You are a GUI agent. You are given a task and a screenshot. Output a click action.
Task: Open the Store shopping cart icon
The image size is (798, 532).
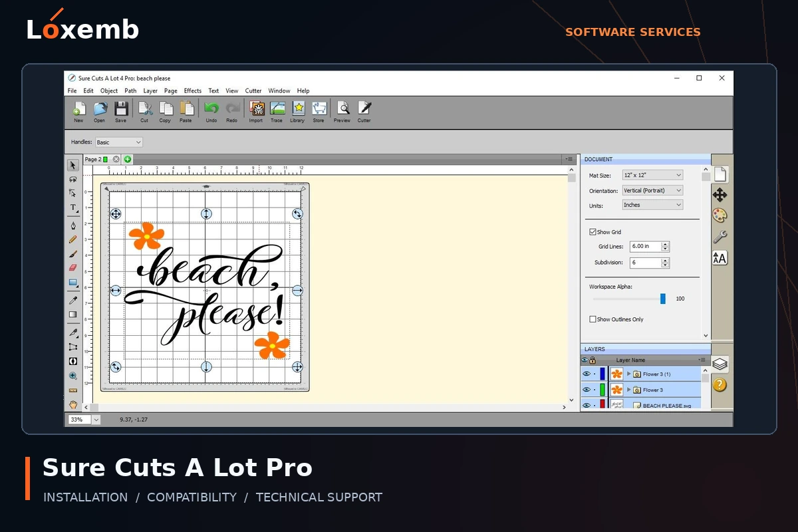(x=319, y=108)
